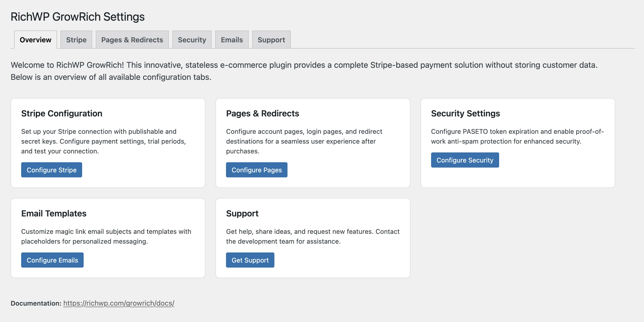Click Configure Security button

(465, 160)
